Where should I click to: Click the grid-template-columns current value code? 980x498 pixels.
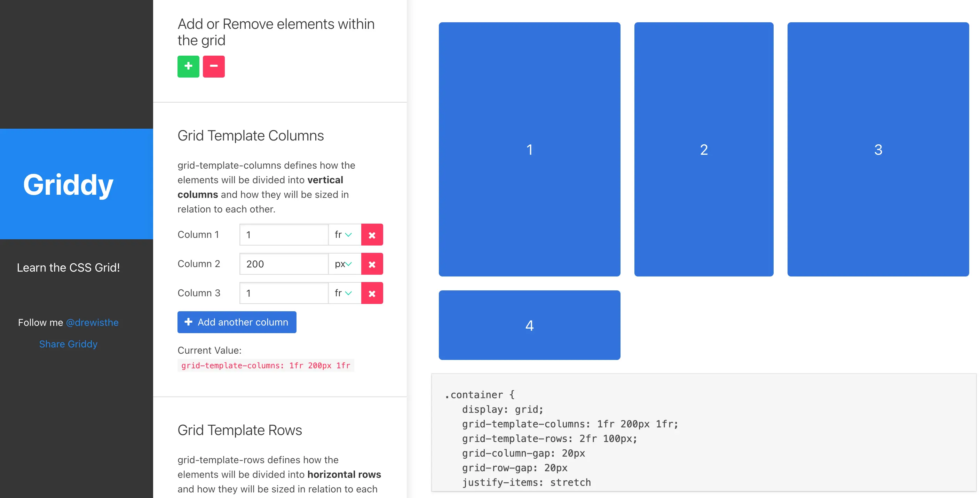point(266,366)
